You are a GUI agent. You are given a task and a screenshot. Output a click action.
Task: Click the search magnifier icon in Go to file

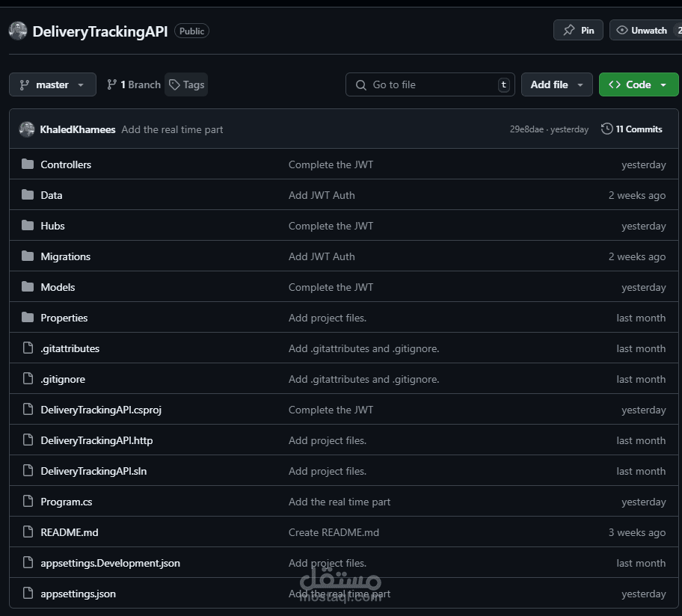click(x=361, y=84)
